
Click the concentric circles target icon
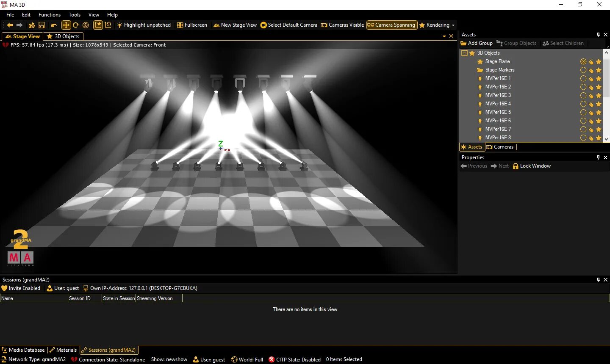coord(86,25)
